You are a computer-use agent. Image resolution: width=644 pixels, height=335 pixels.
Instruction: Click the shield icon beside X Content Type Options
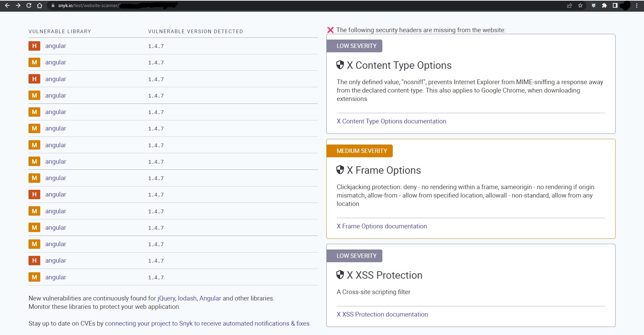(x=340, y=65)
